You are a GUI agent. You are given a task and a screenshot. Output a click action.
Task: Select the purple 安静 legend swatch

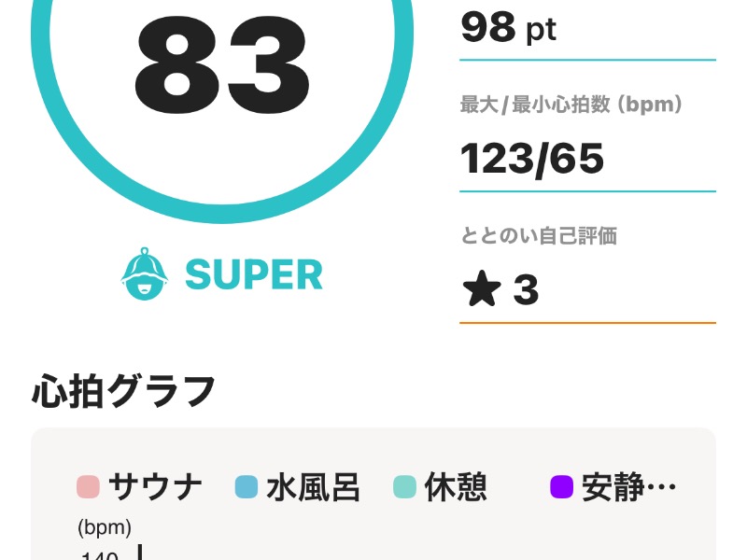pos(562,486)
